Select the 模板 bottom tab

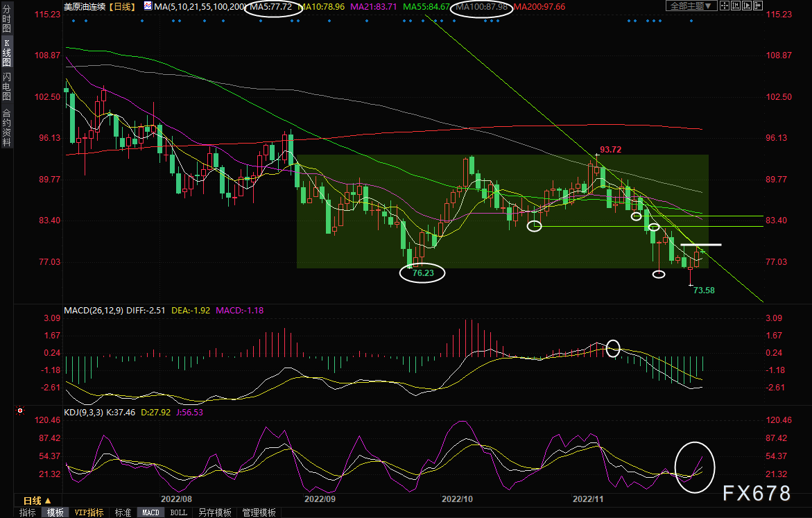55,512
